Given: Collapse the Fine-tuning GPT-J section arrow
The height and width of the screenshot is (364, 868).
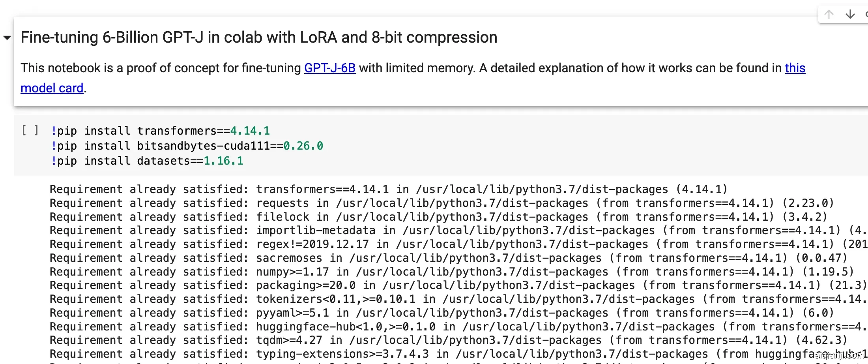Looking at the screenshot, I should click(7, 38).
